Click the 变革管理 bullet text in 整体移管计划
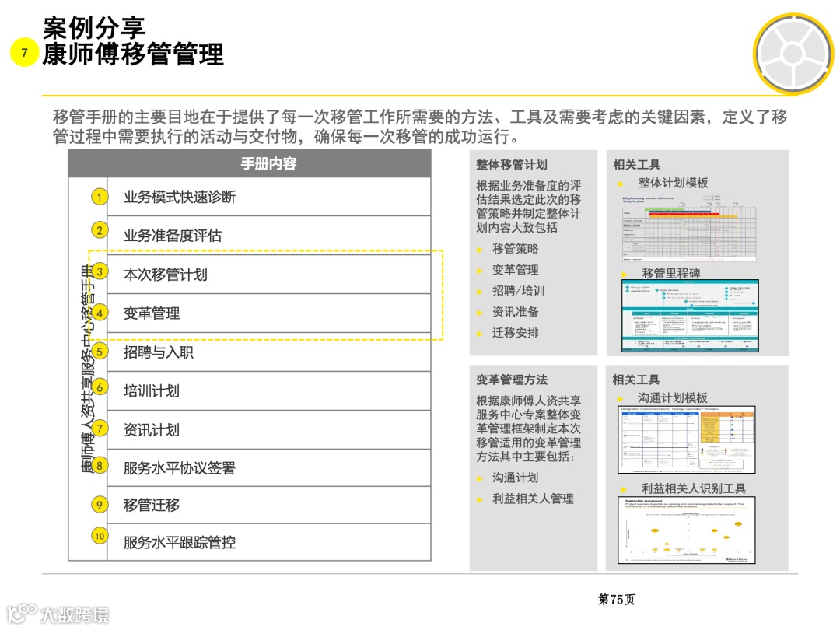The height and width of the screenshot is (630, 840). point(516,270)
